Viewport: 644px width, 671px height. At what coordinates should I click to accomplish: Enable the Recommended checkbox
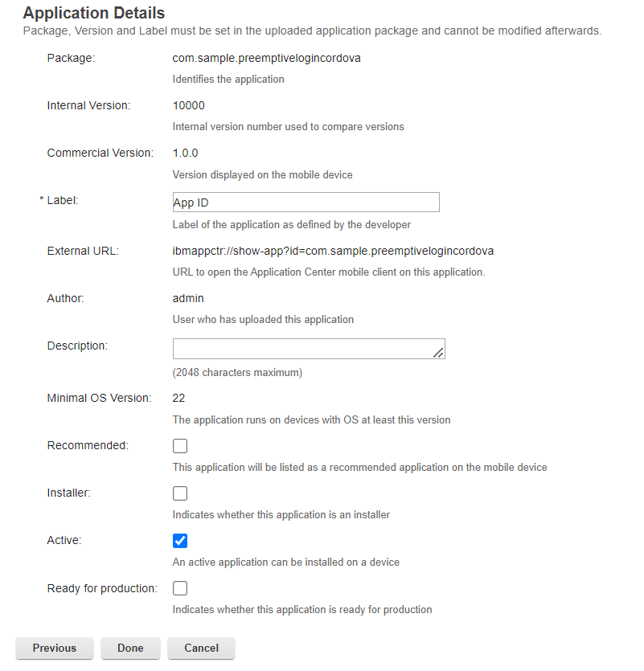coord(180,446)
